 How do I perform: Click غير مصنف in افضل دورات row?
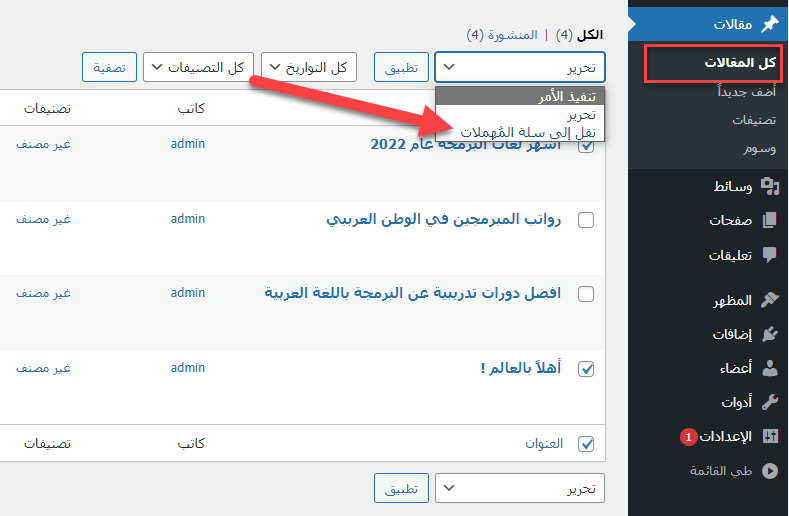[43, 293]
